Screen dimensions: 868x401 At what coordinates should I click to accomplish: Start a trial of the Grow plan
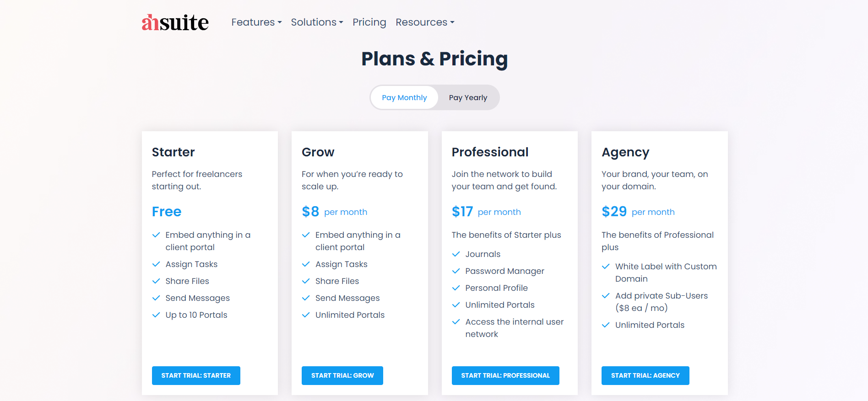point(342,375)
